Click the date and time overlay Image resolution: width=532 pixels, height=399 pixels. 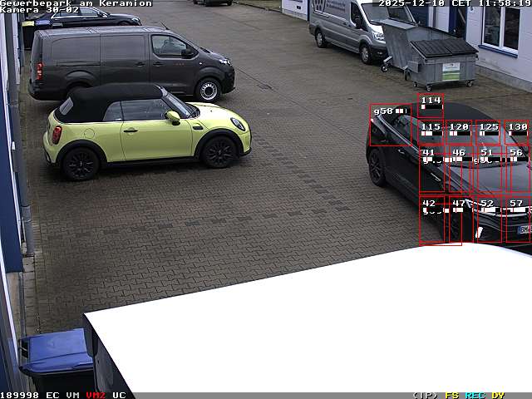pos(455,3)
